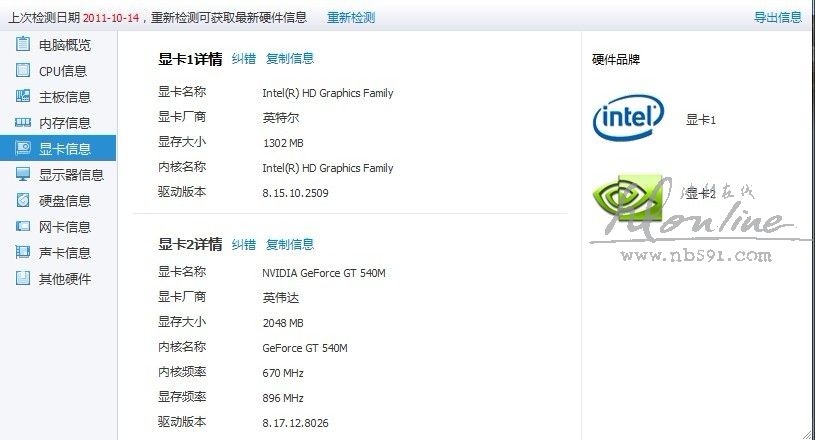Click 重新检测 to rescan hardware

(x=351, y=18)
